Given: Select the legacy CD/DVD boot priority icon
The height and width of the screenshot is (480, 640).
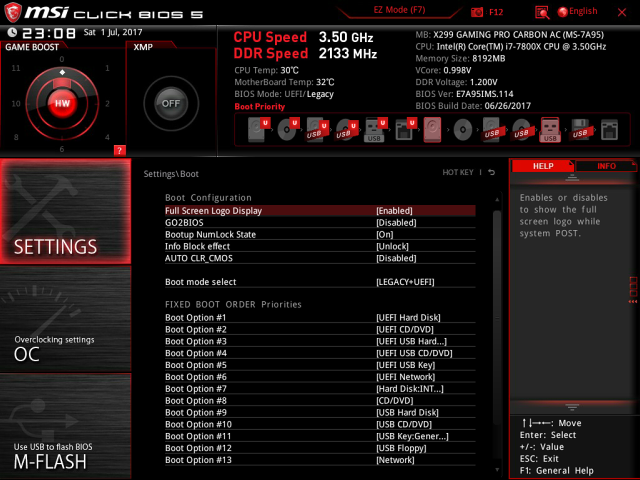Looking at the screenshot, I should (463, 130).
